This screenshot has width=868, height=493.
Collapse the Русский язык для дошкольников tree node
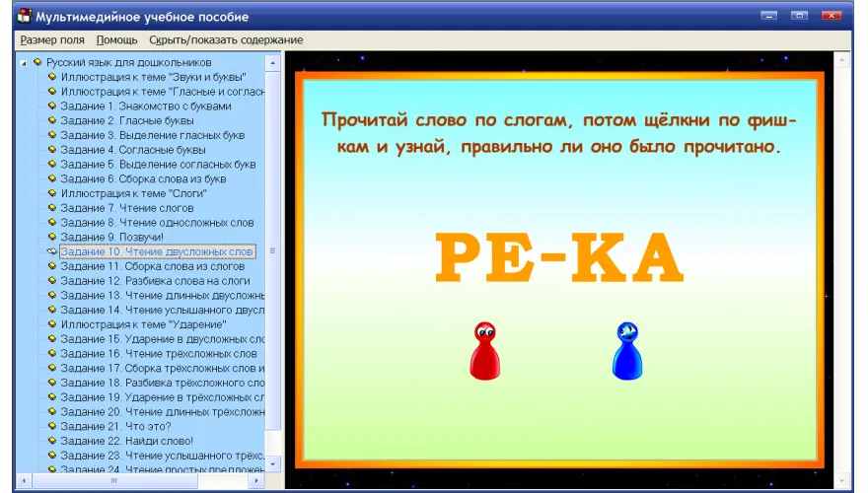(x=24, y=63)
